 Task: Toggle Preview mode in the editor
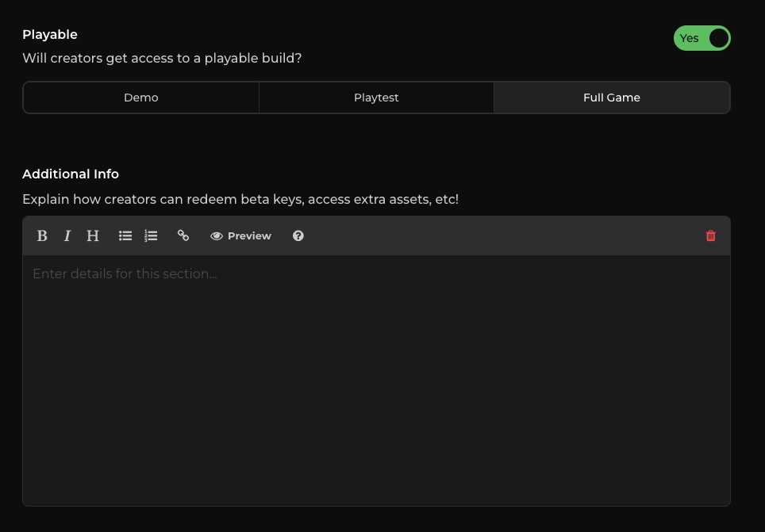coord(240,236)
